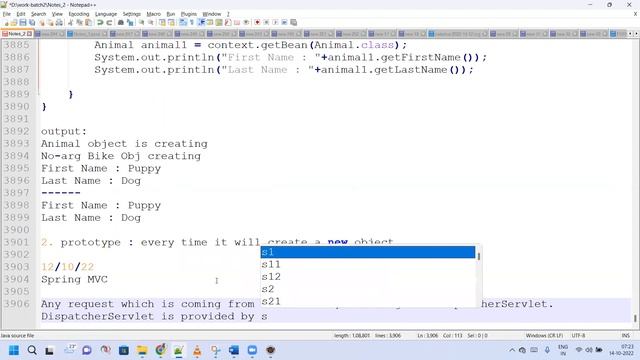Choose 's21' from autocomplete list

(367, 301)
